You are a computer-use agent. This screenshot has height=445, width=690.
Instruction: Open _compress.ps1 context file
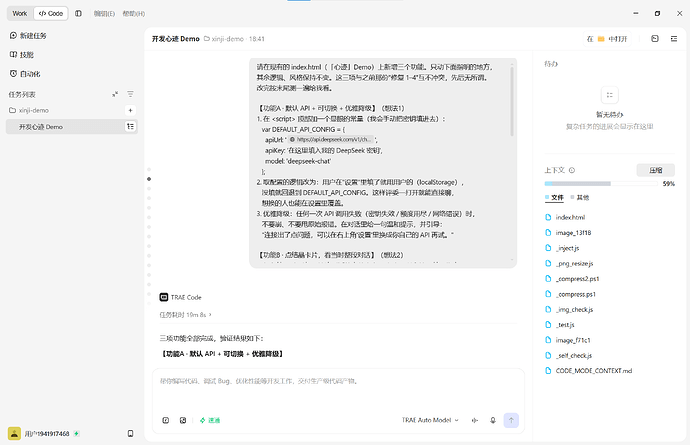click(x=576, y=294)
